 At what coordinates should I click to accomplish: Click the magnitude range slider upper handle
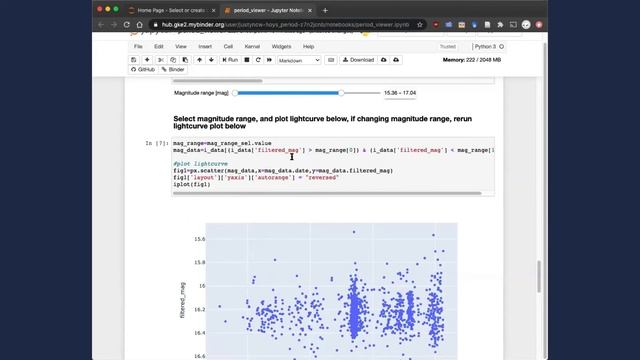point(341,93)
